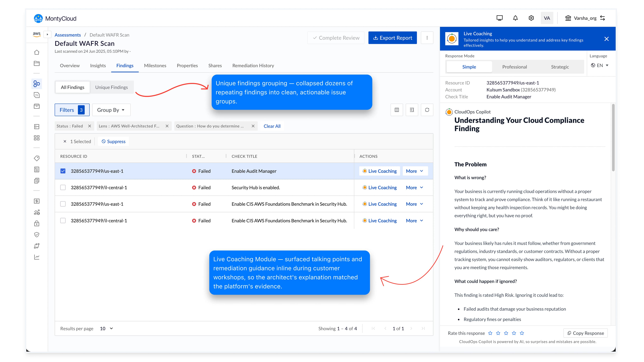Open the Shares tab
The height and width of the screenshot is (362, 644).
(x=215, y=66)
